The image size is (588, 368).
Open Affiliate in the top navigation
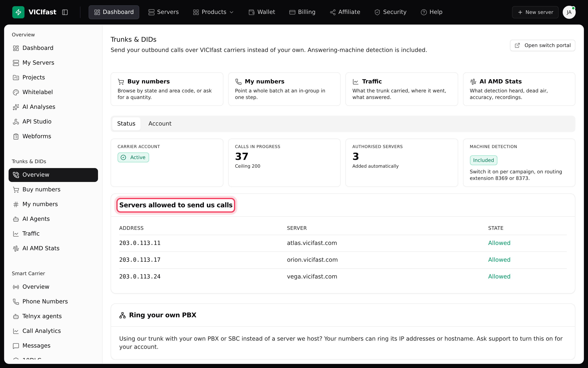pyautogui.click(x=345, y=12)
